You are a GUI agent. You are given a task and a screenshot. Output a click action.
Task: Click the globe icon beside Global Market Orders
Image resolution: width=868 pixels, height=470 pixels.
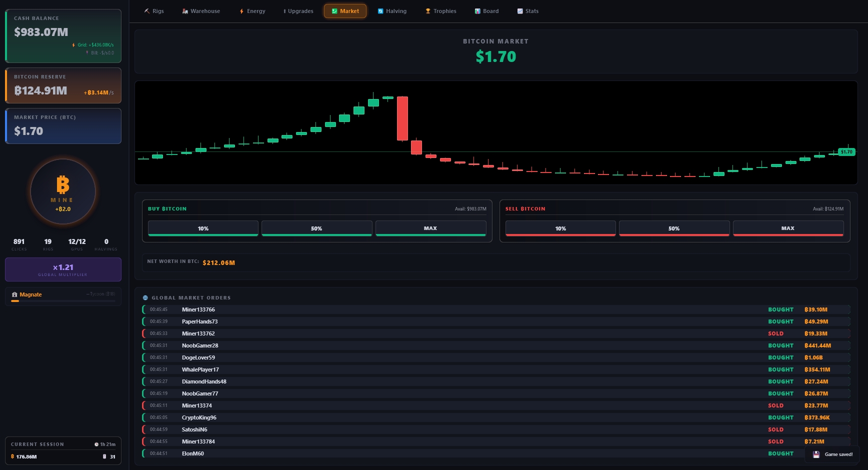click(145, 298)
